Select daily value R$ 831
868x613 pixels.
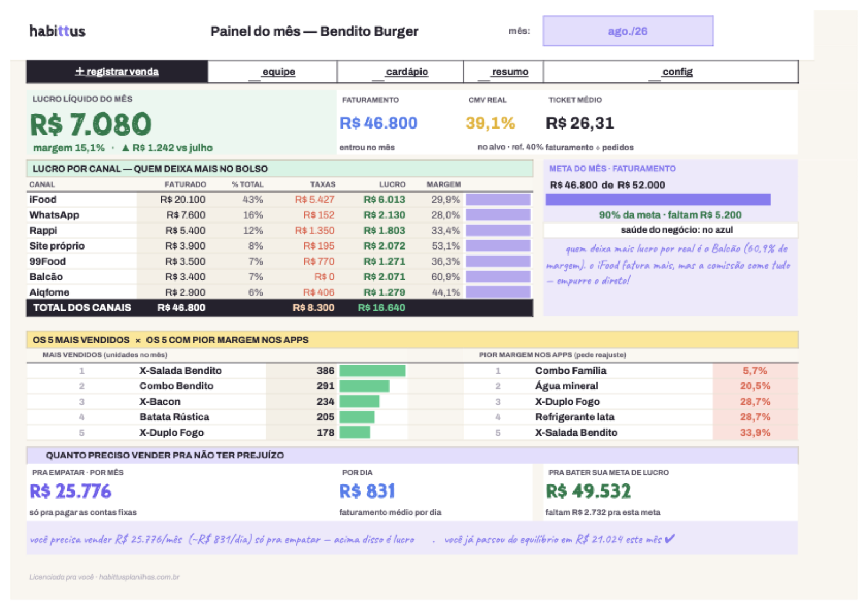(367, 491)
